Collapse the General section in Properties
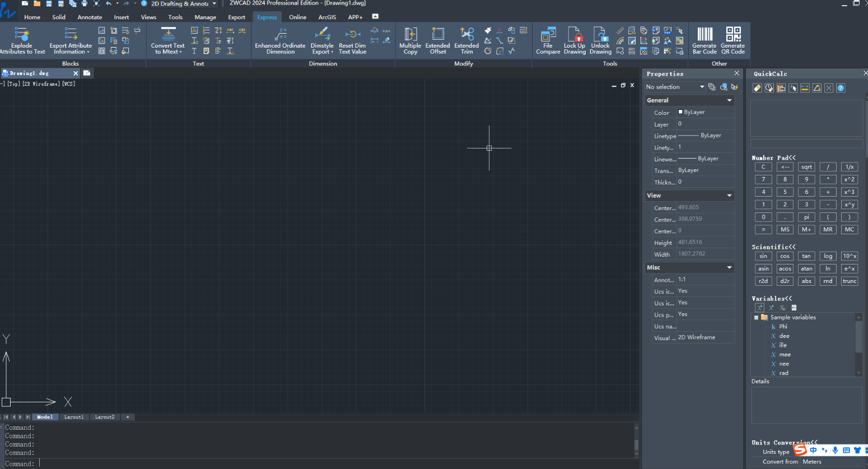Viewport: 868px width, 469px height. pos(729,100)
